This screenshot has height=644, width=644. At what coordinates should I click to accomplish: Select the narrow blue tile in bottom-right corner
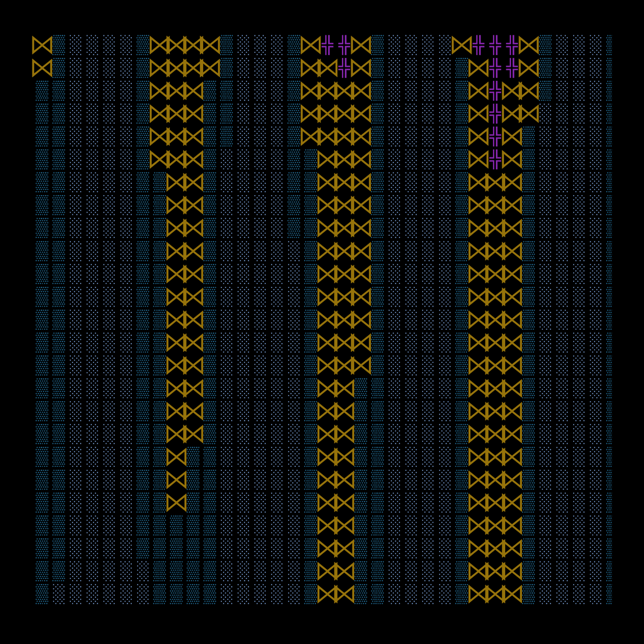click(x=609, y=593)
